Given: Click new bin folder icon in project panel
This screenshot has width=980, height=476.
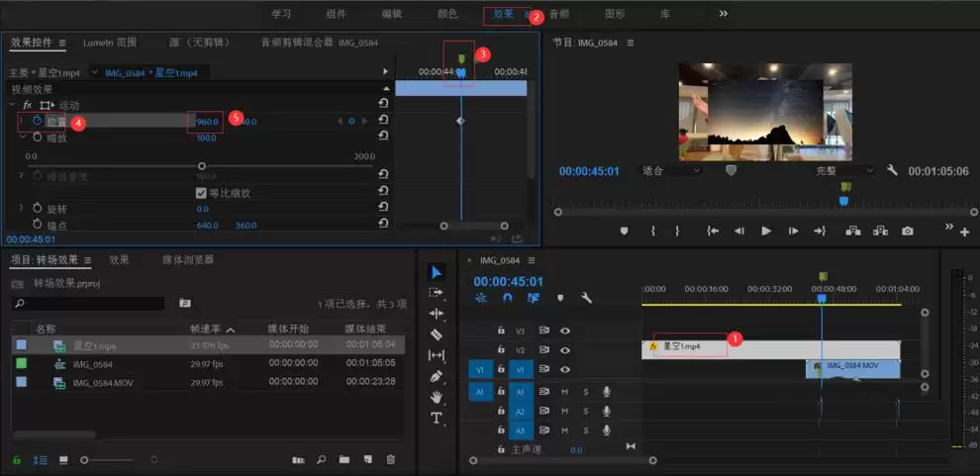Looking at the screenshot, I should click(344, 460).
